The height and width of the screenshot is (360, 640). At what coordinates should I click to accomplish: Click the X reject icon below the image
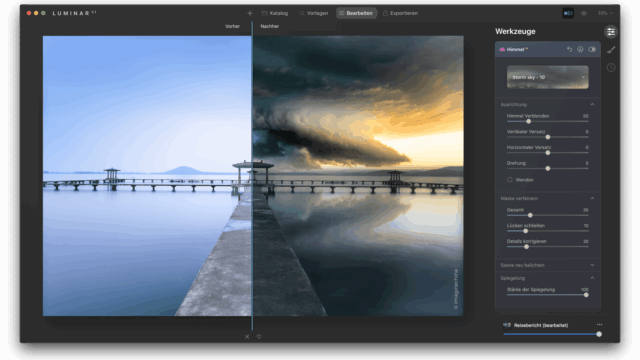coord(247,337)
